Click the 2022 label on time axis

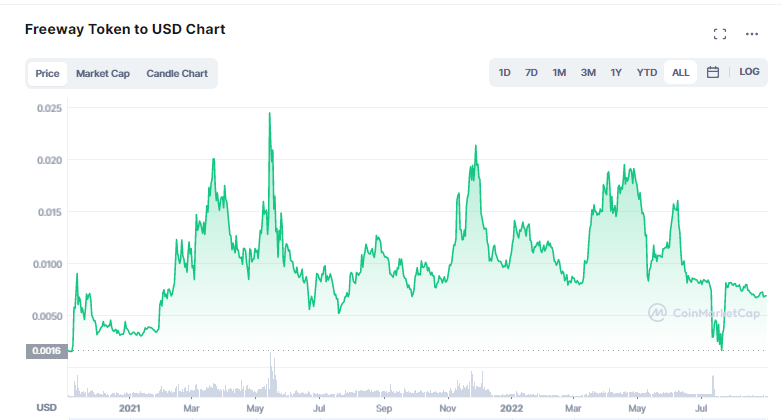pos(512,408)
